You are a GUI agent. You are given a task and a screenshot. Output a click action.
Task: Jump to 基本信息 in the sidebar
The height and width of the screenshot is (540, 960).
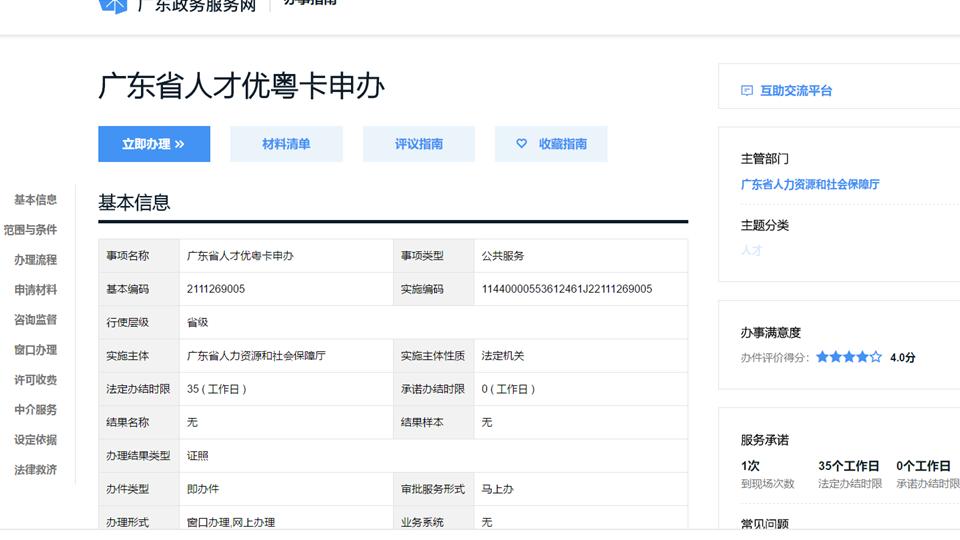click(36, 200)
